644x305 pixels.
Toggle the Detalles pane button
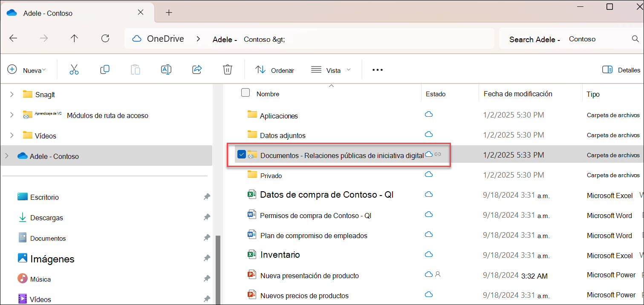(621, 70)
